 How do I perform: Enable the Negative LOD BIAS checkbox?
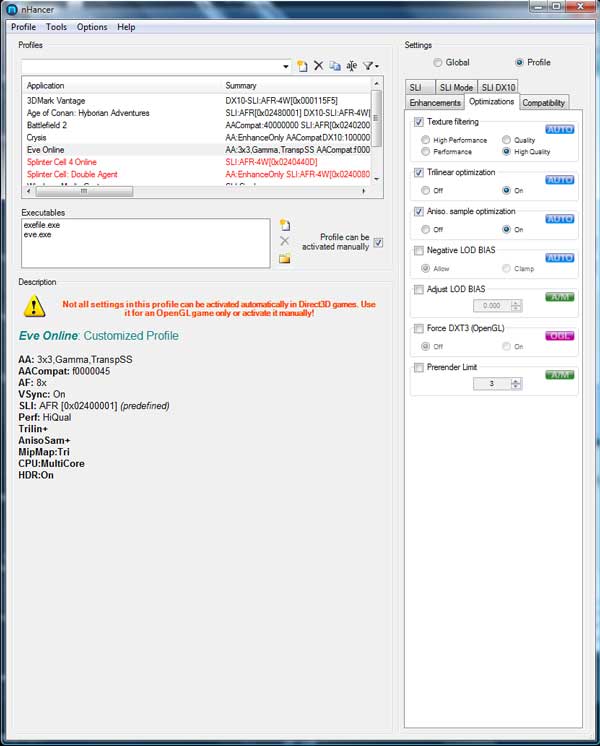coord(419,250)
